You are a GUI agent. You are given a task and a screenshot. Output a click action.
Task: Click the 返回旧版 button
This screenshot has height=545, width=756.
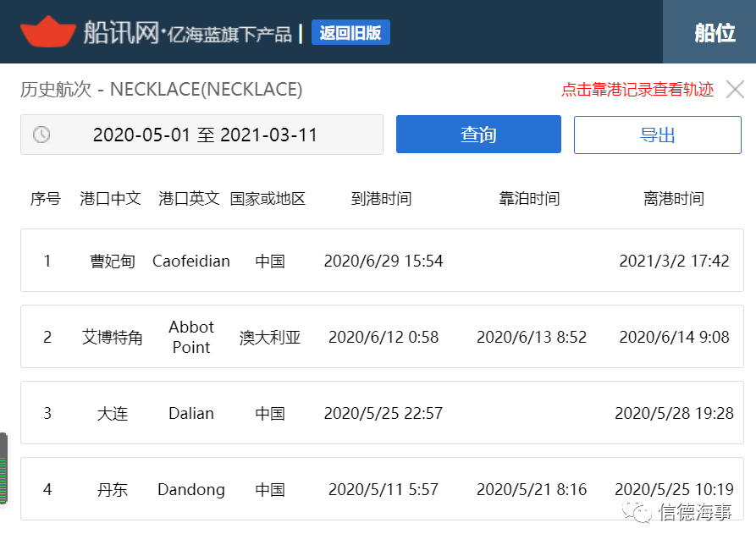click(350, 32)
